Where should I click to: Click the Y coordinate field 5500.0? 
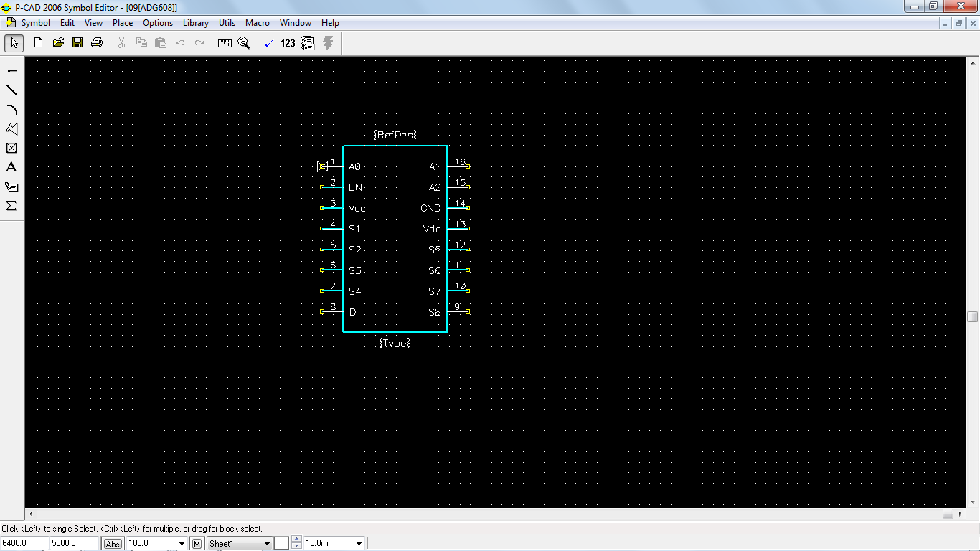coord(75,543)
